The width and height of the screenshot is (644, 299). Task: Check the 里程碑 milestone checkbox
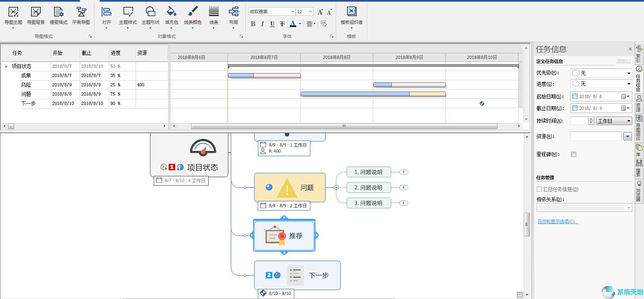click(573, 154)
